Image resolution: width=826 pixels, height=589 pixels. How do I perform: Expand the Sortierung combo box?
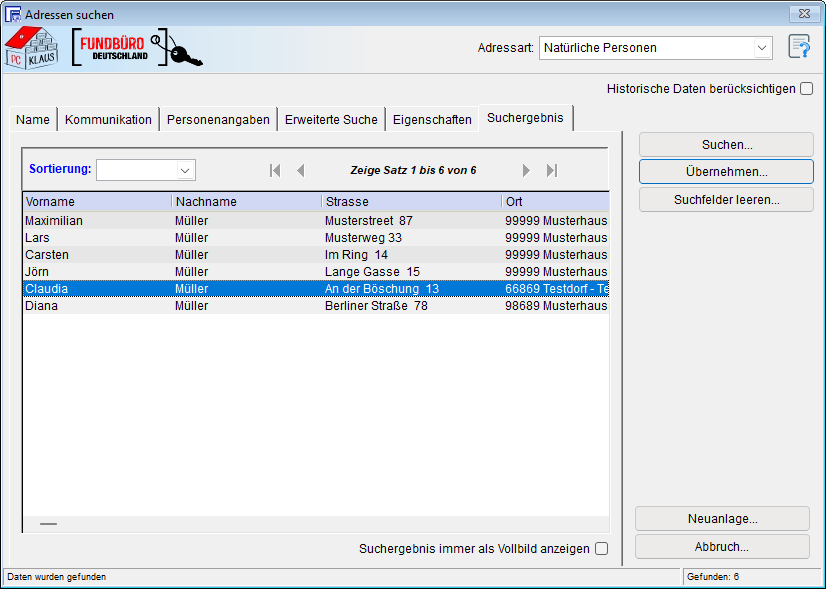click(184, 170)
